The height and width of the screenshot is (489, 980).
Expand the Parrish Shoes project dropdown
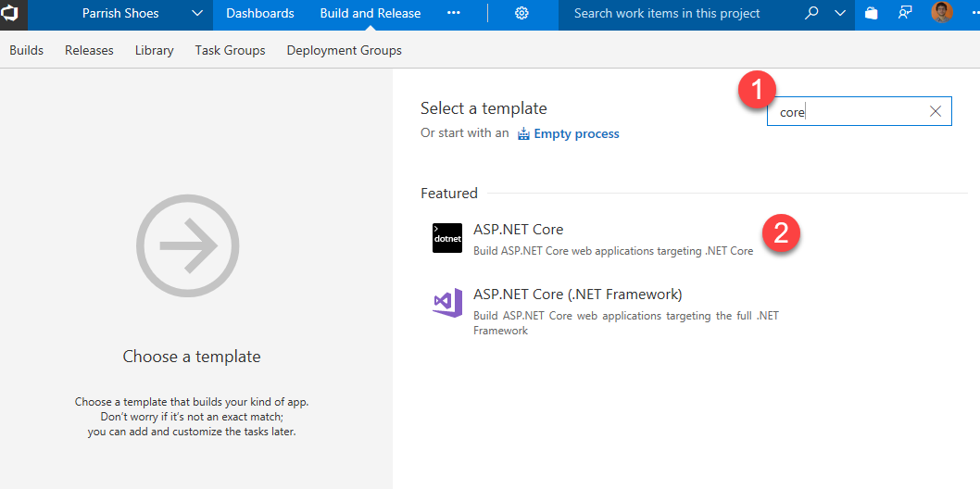pyautogui.click(x=197, y=14)
